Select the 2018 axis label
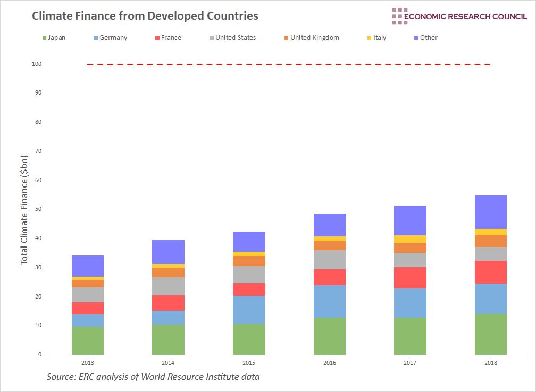The height and width of the screenshot is (392, 536). click(491, 362)
